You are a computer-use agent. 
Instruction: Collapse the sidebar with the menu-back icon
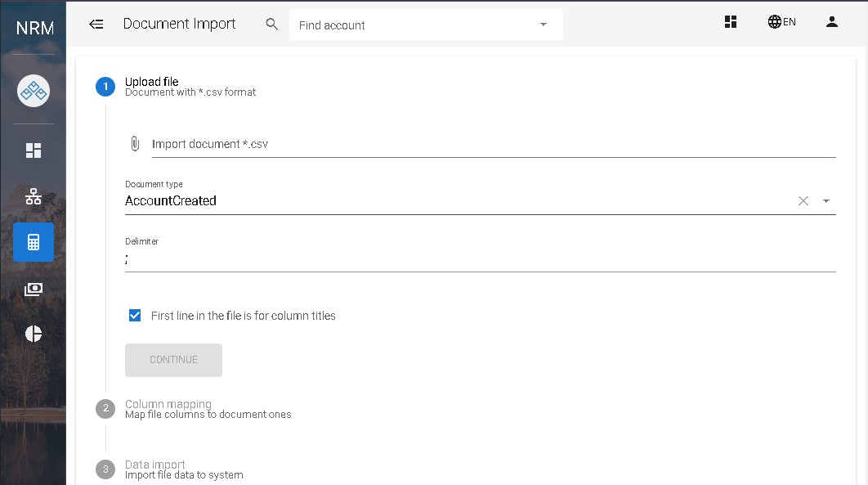tap(96, 24)
